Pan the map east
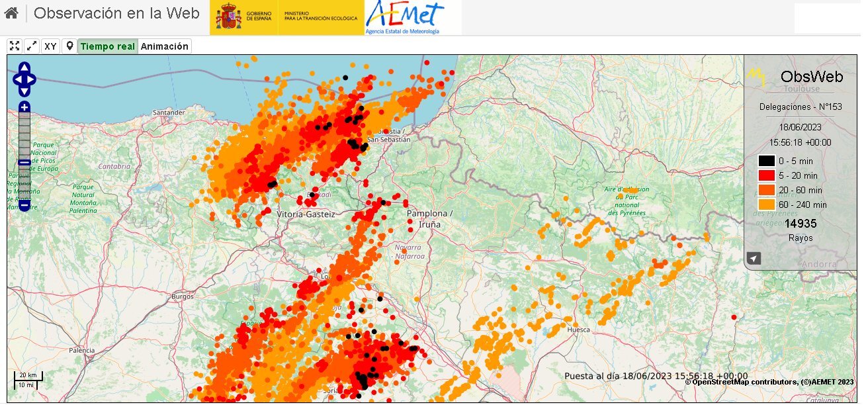868x405 pixels. pos(32,79)
